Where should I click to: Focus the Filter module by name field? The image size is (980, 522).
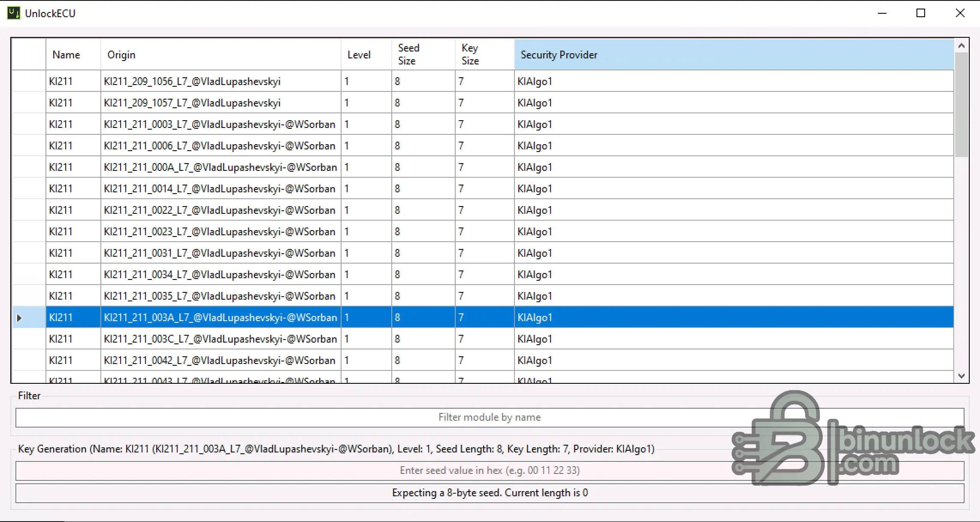coord(490,417)
